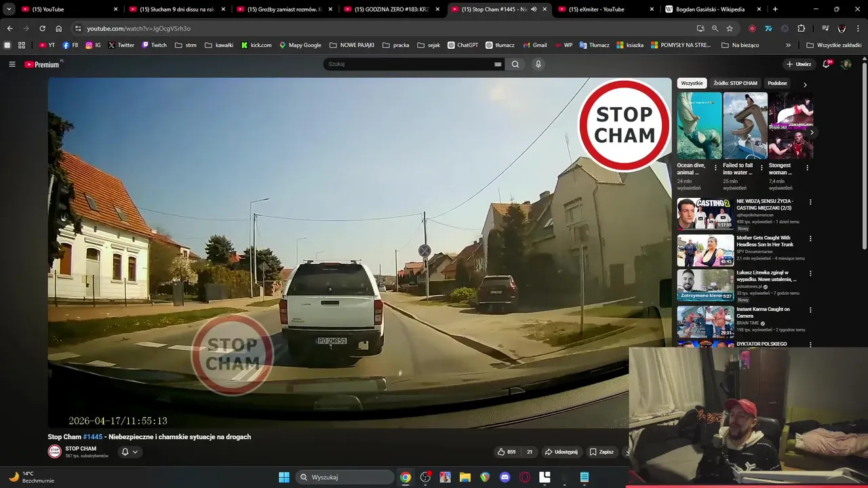The image size is (868, 488).
Task: Open Chrome extensions puzzle icon
Action: (x=801, y=28)
